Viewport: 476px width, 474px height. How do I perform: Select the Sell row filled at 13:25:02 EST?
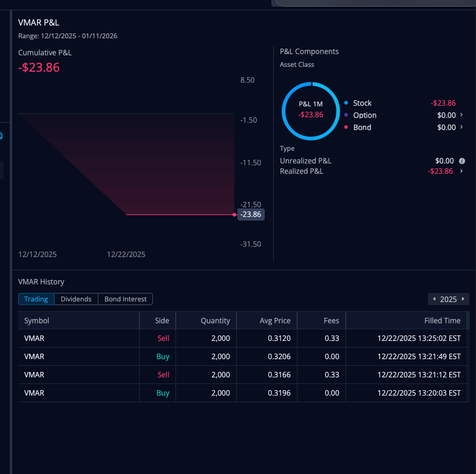tap(243, 338)
